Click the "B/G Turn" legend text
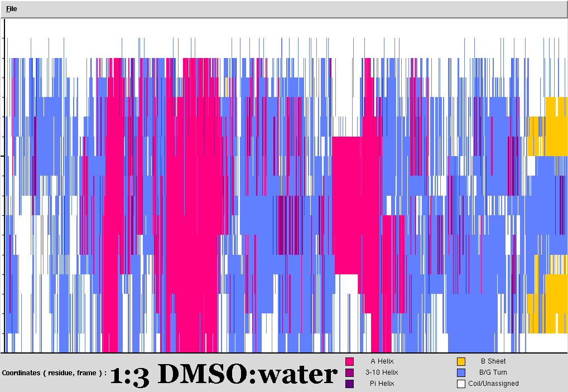The image size is (568, 392). coord(493,372)
